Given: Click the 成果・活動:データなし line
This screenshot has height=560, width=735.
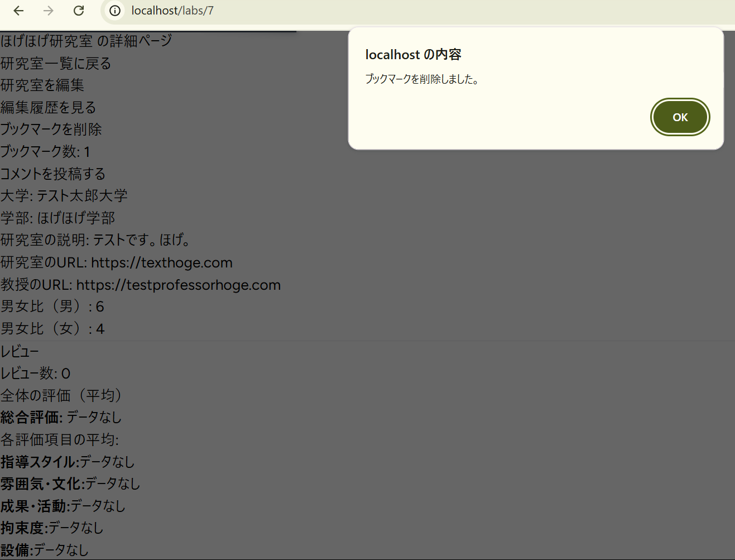Looking at the screenshot, I should coord(63,506).
